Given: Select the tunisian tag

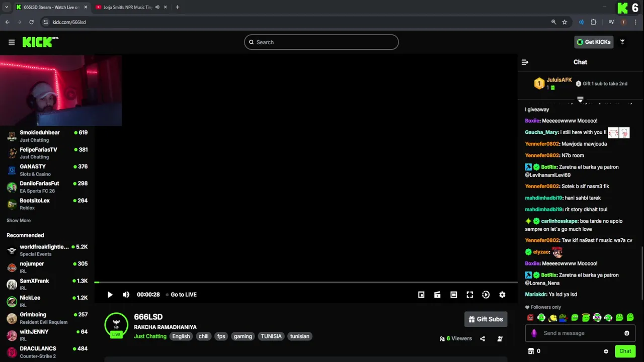Looking at the screenshot, I should point(300,336).
